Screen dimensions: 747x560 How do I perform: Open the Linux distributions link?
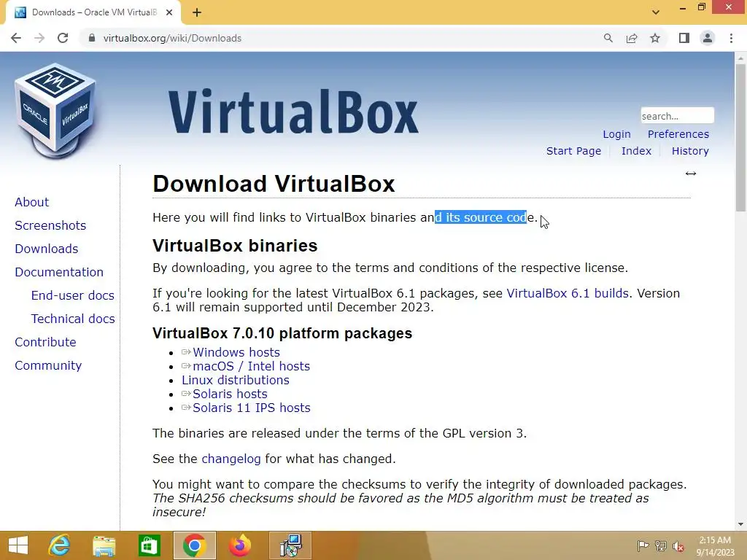(236, 380)
